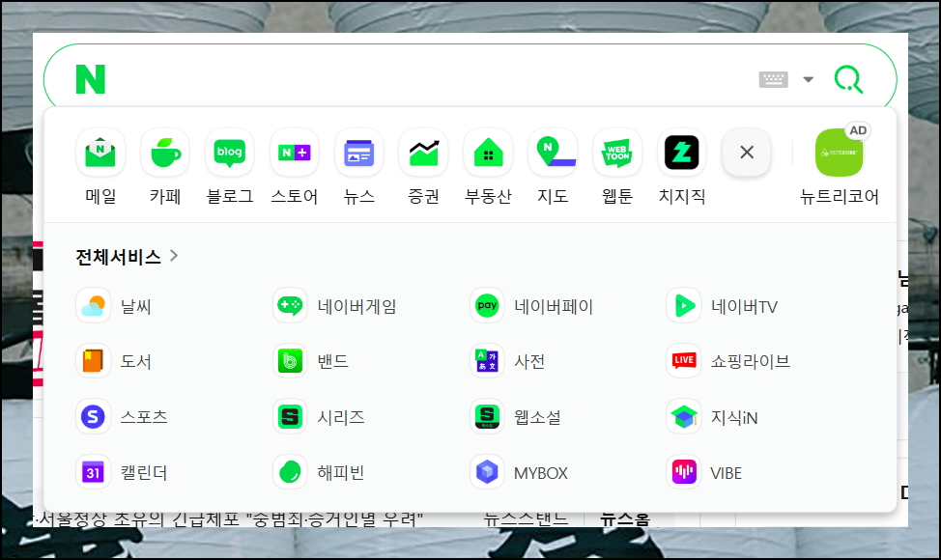The width and height of the screenshot is (941, 560).
Task: Close the shortcut panel with X button
Action: (x=747, y=153)
